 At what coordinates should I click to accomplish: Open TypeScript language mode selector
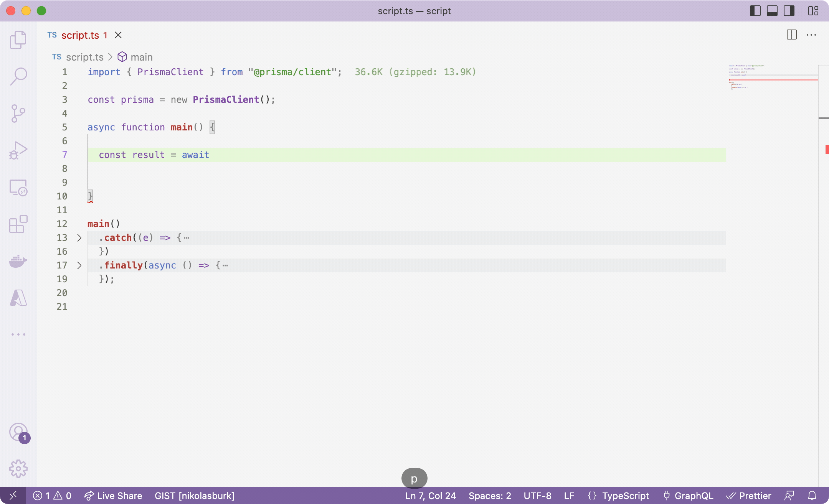pyautogui.click(x=625, y=496)
